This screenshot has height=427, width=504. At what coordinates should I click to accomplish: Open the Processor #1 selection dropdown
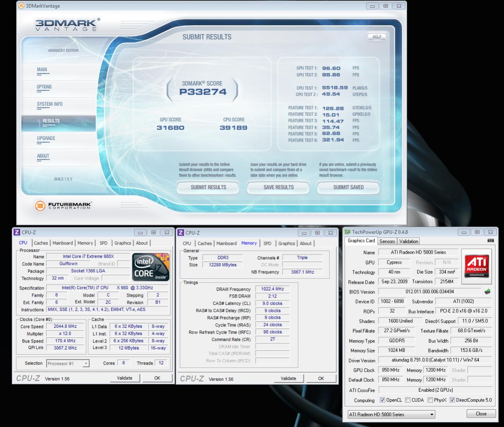coord(68,363)
